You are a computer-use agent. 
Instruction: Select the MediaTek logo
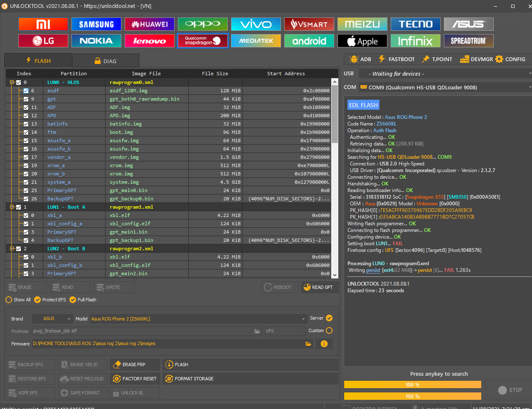pos(256,41)
